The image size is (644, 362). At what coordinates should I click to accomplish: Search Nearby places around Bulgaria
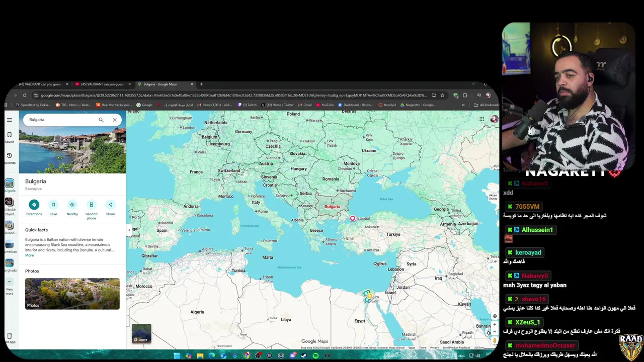(x=72, y=207)
